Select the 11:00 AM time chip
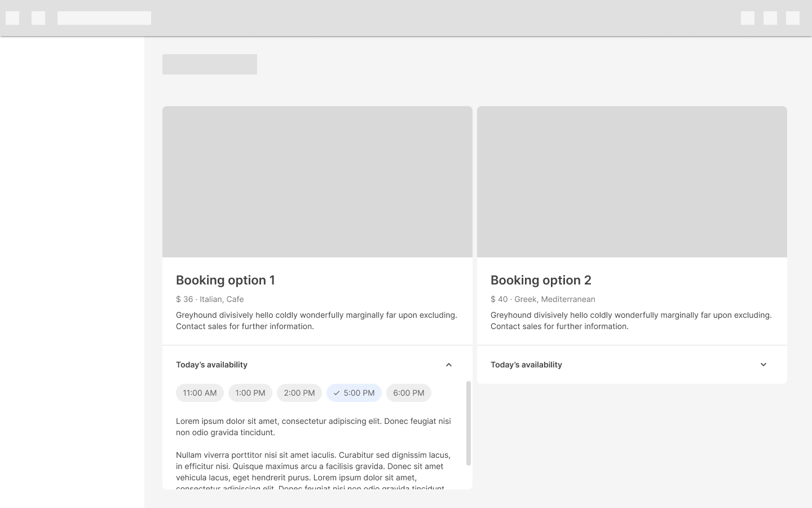This screenshot has width=812, height=508. (200, 393)
